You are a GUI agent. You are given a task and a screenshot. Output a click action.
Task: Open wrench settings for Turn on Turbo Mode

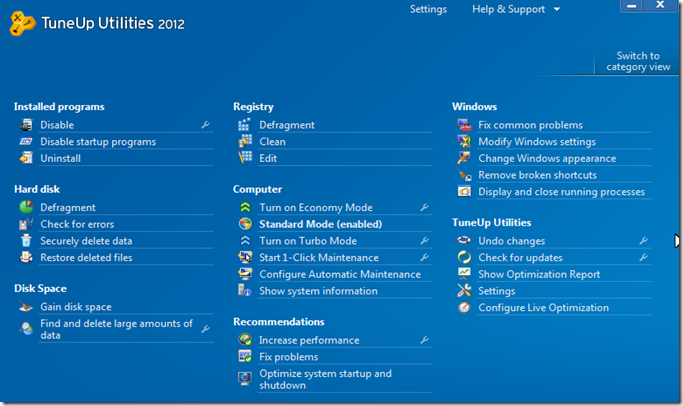pyautogui.click(x=424, y=240)
